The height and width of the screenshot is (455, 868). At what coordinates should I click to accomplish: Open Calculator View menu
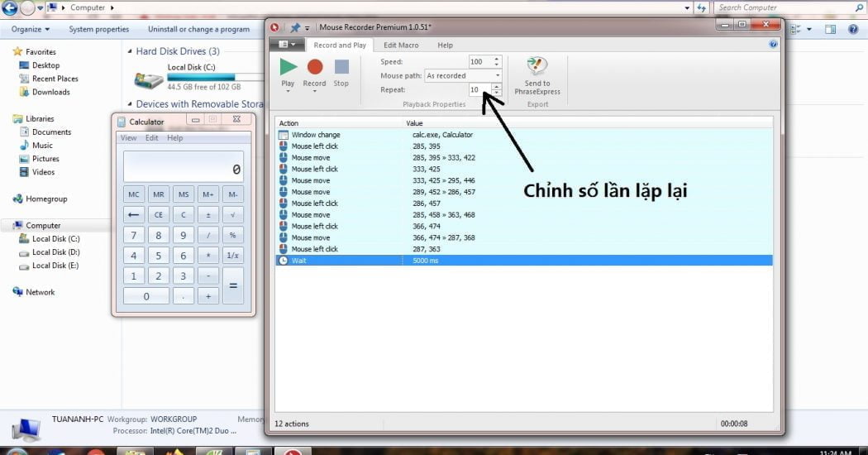(x=128, y=138)
